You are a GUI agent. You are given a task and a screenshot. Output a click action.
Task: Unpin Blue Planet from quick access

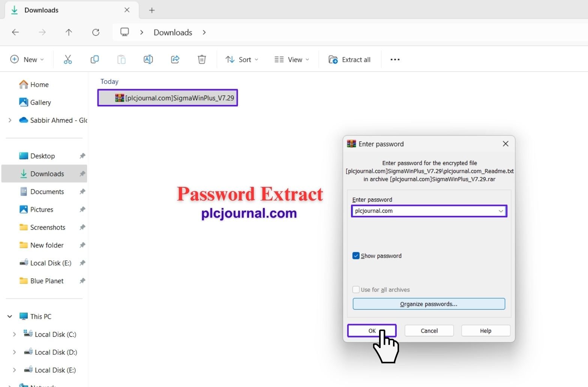[x=82, y=281]
